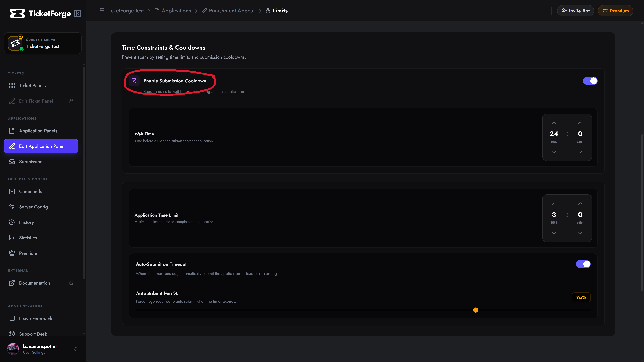Click the Limits timer icon in the breadcrumb
644x362 pixels.
[268, 11]
